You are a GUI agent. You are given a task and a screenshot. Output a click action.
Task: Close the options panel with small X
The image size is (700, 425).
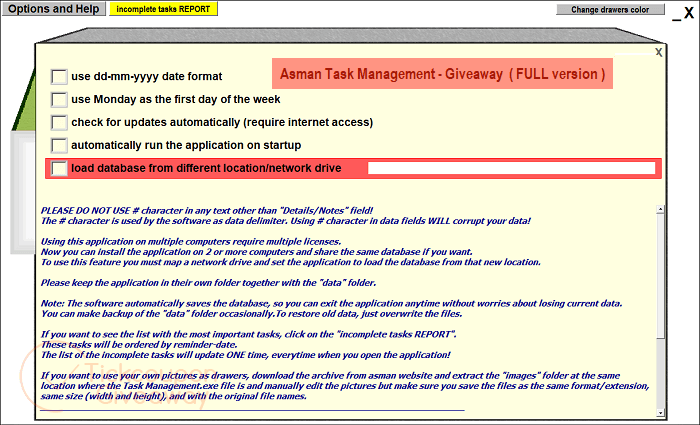click(658, 52)
